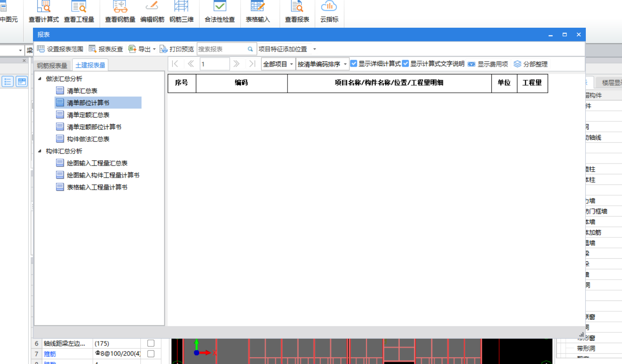Click 显示费用项 button
This screenshot has height=364, width=622.
pyautogui.click(x=488, y=64)
